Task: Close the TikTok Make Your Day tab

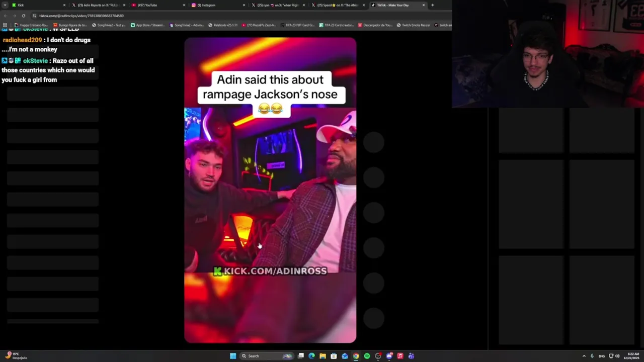Action: pyautogui.click(x=424, y=5)
